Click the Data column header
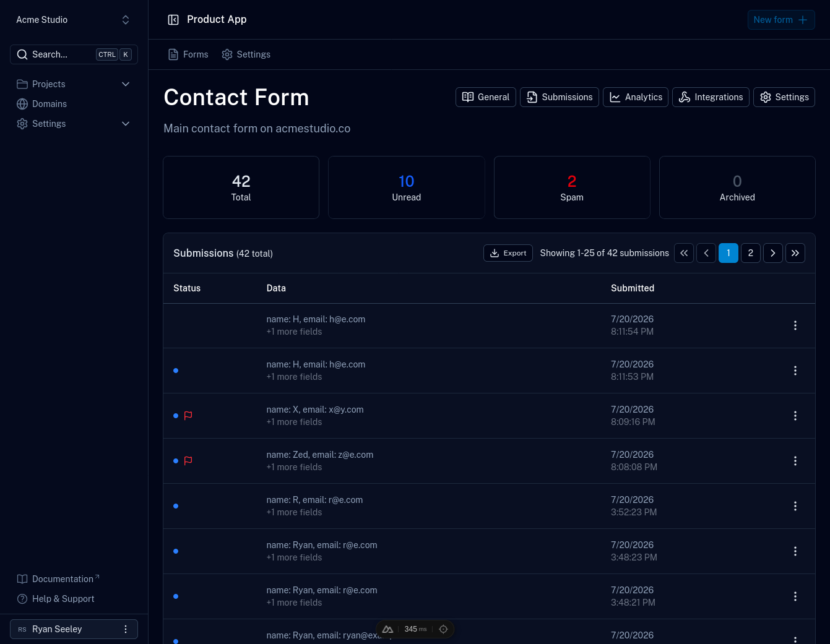The image size is (830, 644). coord(276,288)
